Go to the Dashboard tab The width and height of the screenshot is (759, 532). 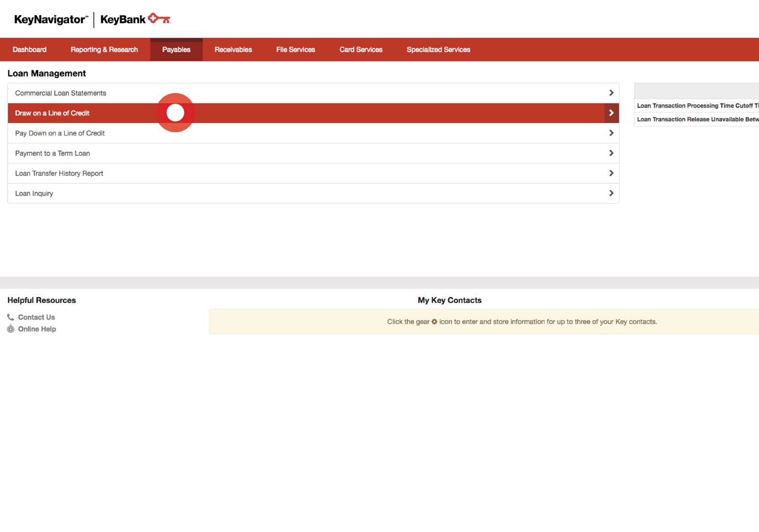[x=29, y=49]
